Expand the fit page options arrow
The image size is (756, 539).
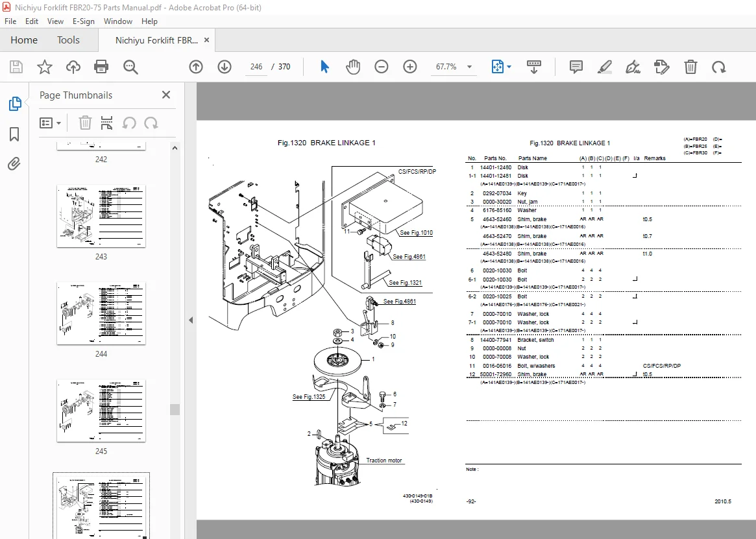[509, 67]
